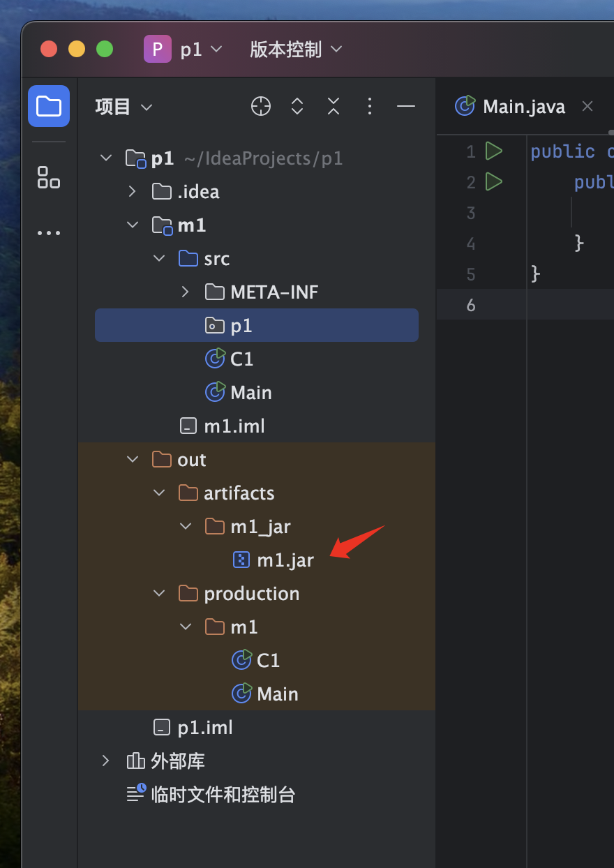Image resolution: width=614 pixels, height=868 pixels.
Task: Expand the 外部库 node
Action: tap(106, 761)
